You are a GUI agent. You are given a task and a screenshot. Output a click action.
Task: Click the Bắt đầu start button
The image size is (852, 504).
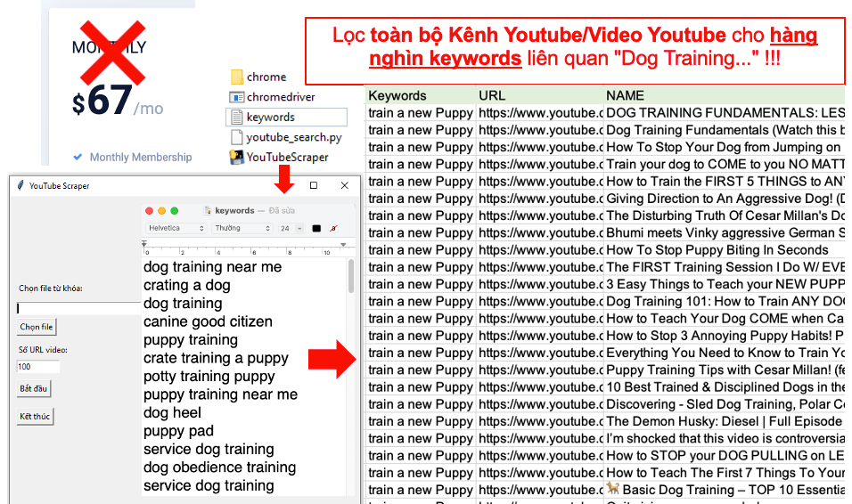click(x=34, y=389)
